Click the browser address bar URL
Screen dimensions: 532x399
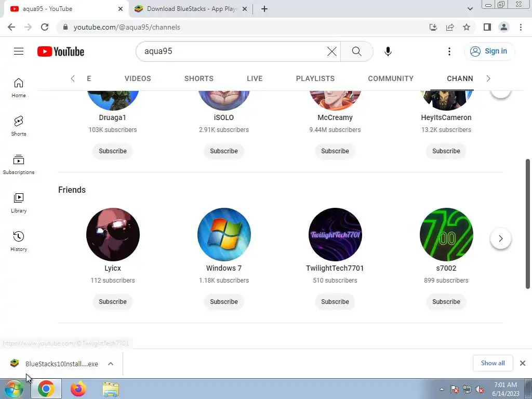(x=127, y=27)
